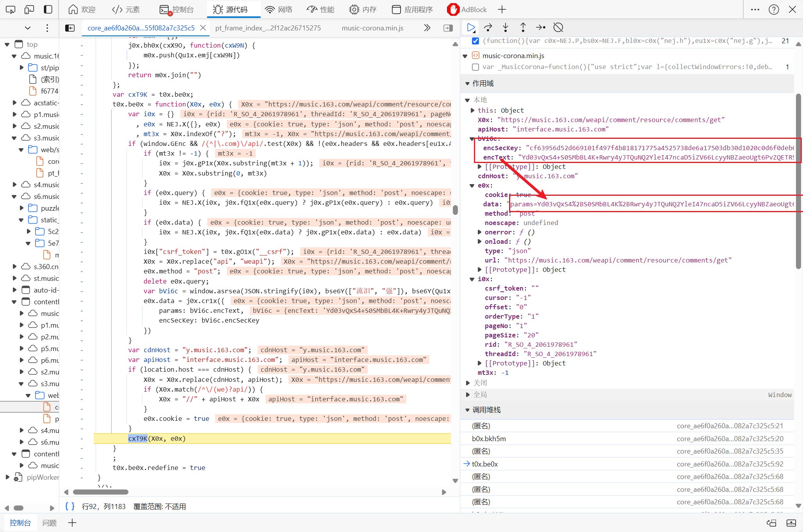The height and width of the screenshot is (532, 803).
Task: Open the Memory (内存) tab
Action: pos(363,9)
